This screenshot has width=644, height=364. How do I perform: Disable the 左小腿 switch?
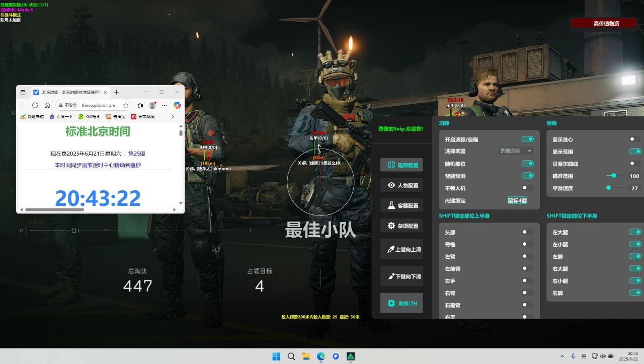click(x=635, y=244)
